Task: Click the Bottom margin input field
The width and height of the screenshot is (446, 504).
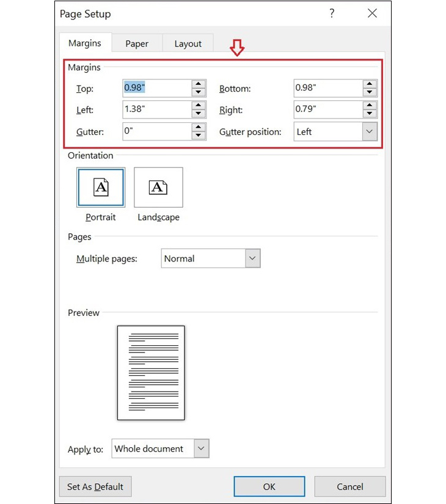Action: [x=328, y=88]
